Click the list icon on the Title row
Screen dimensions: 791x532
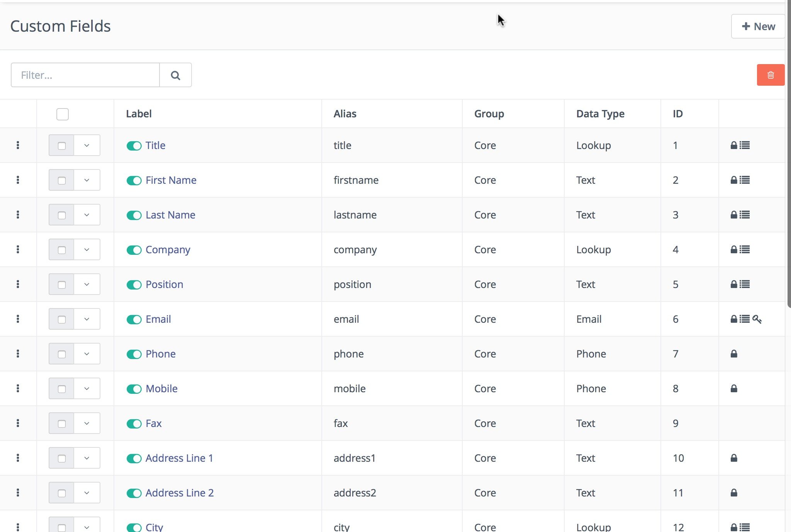pyautogui.click(x=744, y=145)
